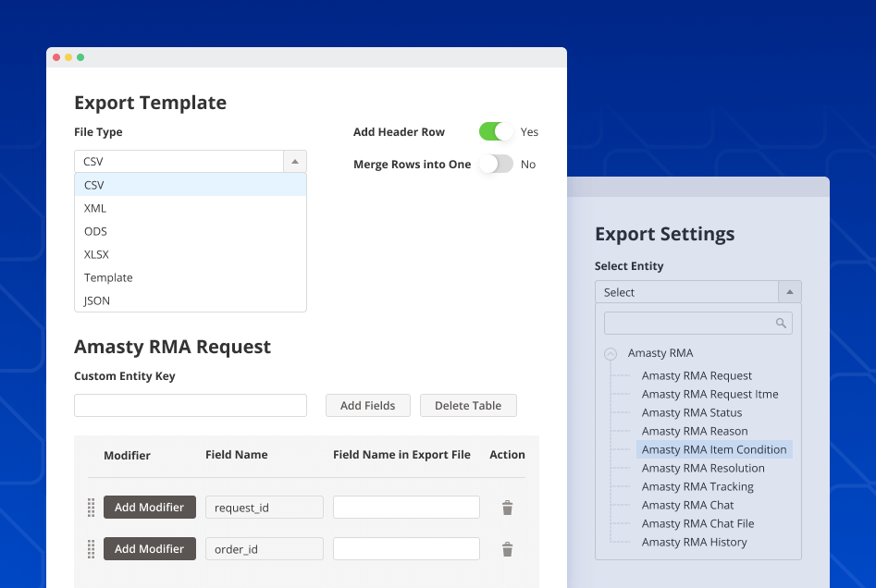The image size is (876, 588).
Task: Open the File Type dropdown arrow
Action: point(295,161)
